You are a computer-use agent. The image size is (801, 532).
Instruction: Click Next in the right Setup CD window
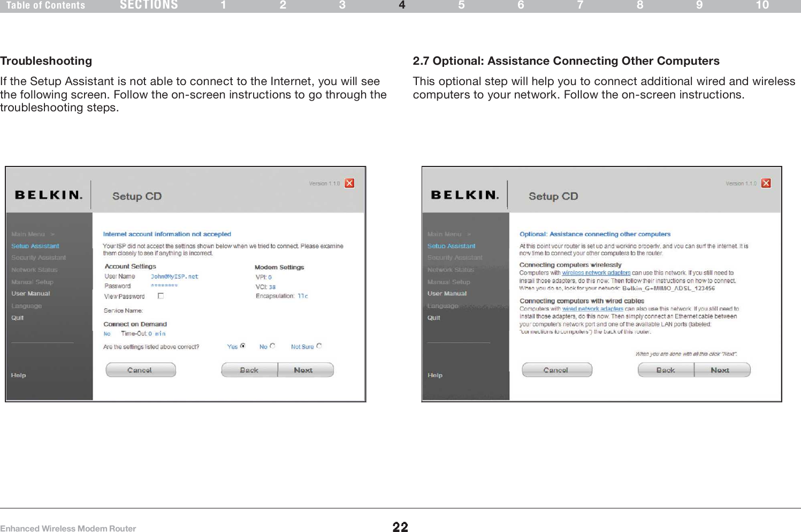coord(722,370)
